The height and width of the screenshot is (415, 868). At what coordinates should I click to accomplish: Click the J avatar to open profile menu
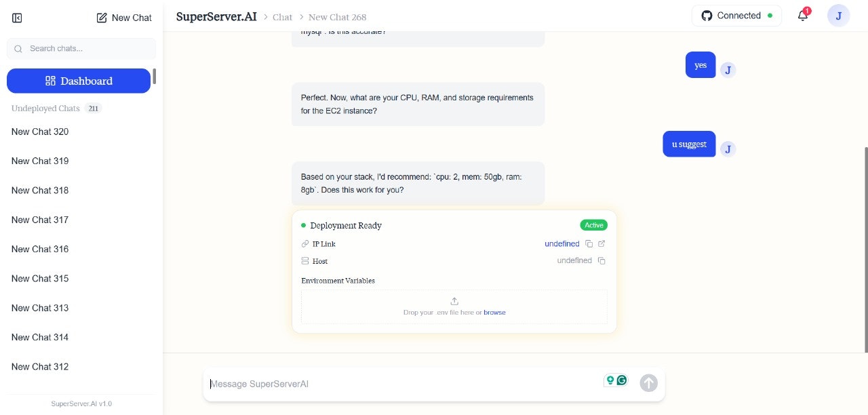[838, 15]
